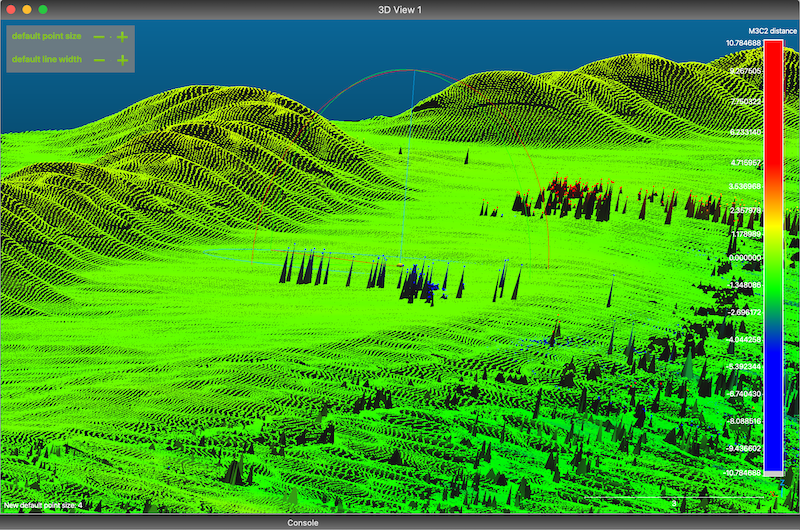
Task: Click the 'New default point size: 4' message
Action: coord(43,506)
